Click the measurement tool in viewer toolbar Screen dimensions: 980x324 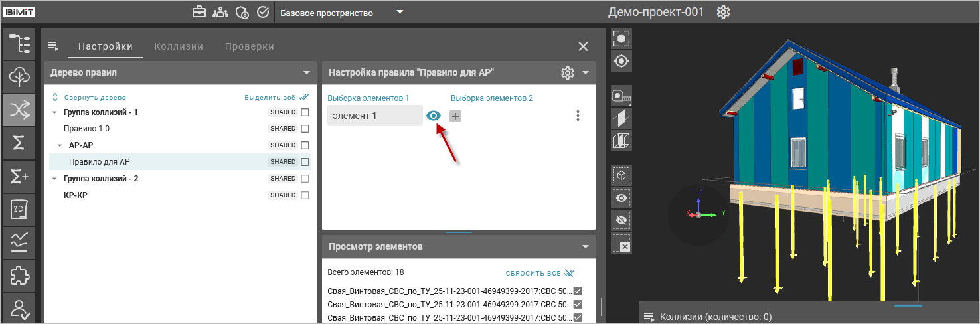pyautogui.click(x=621, y=96)
